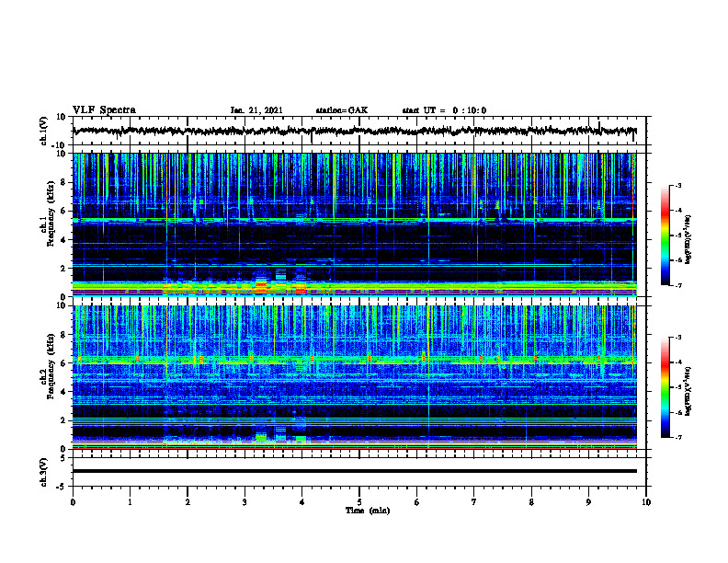
Task: Click the ch.2 spectrogram color scale bar
Action: 665,387
